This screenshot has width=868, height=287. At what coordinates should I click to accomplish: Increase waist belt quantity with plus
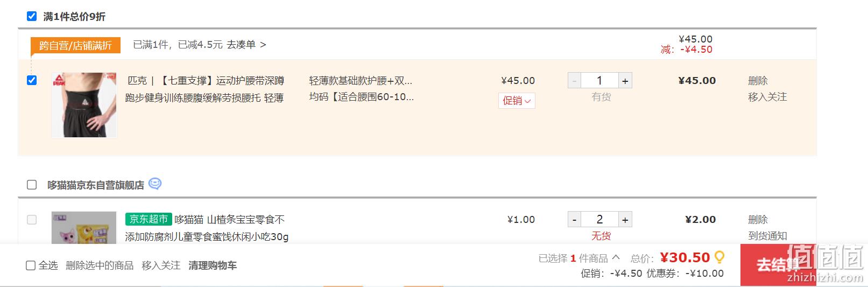point(625,81)
